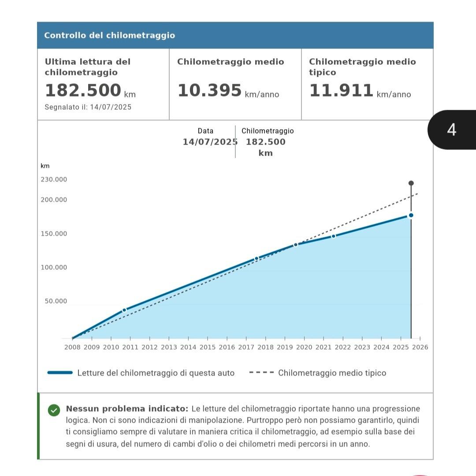This screenshot has height=476, width=476.
Task: Select the mileage data point near 2010
Action: point(124,310)
